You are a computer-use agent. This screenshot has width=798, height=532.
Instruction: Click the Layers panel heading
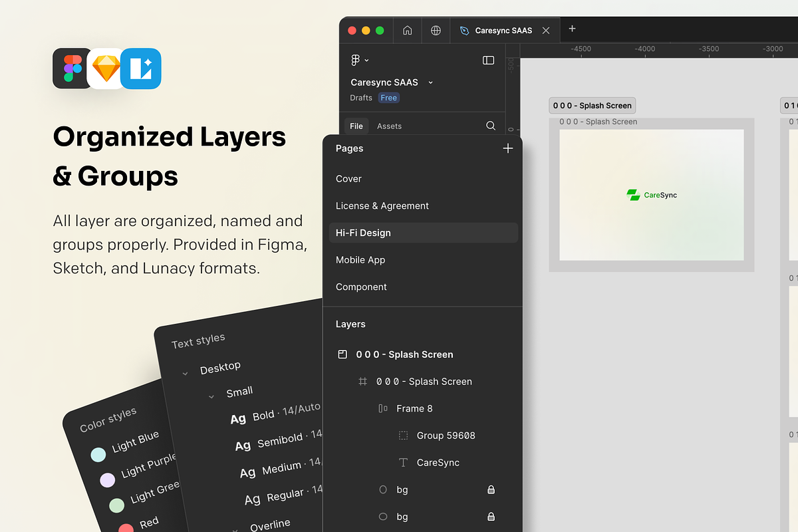tap(350, 325)
